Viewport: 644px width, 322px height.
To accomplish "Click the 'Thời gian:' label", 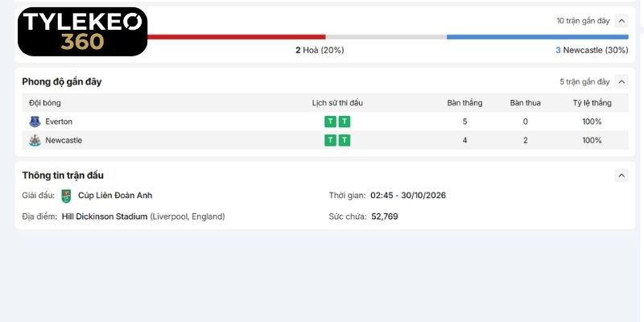I will point(347,196).
